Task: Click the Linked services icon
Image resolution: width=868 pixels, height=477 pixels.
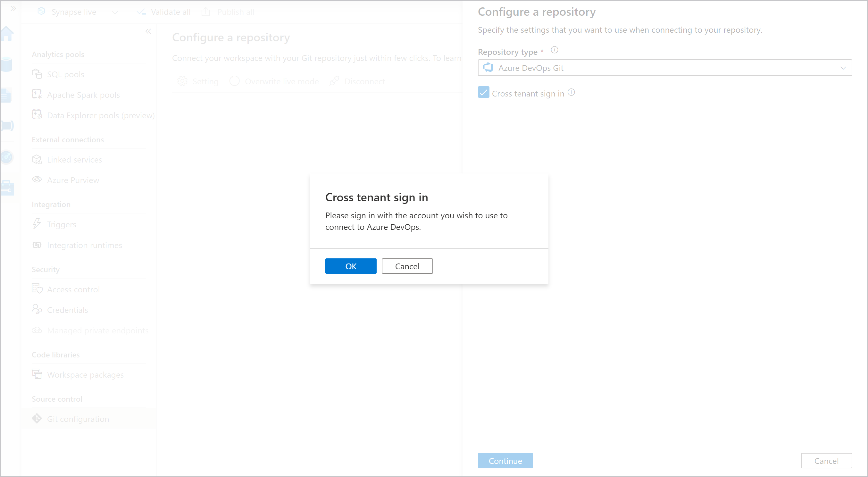Action: pyautogui.click(x=37, y=159)
